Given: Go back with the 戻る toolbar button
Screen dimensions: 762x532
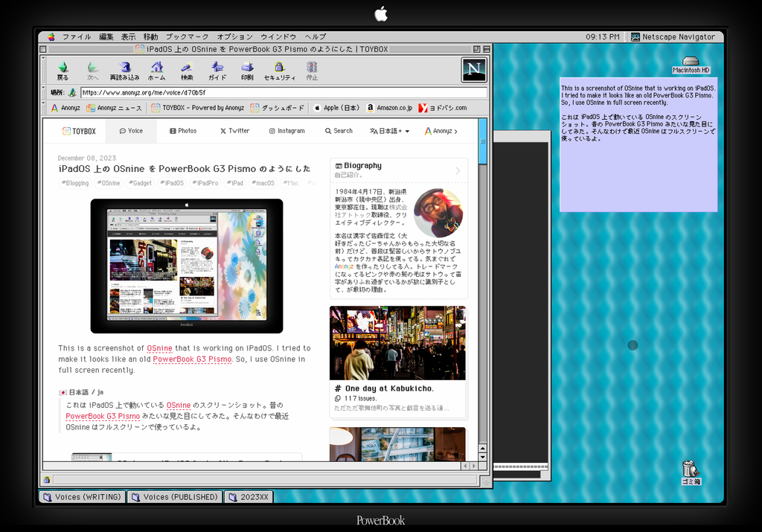Looking at the screenshot, I should [63, 71].
